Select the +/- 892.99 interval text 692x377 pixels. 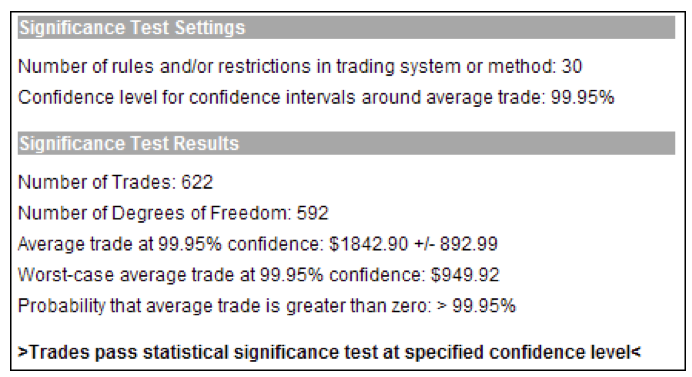[x=456, y=244]
